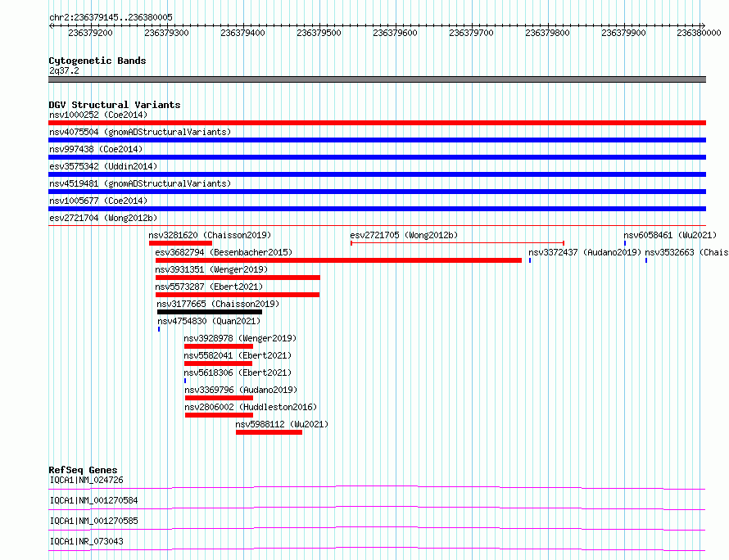Select the nsv3931351 red variant bar

[x=238, y=278]
